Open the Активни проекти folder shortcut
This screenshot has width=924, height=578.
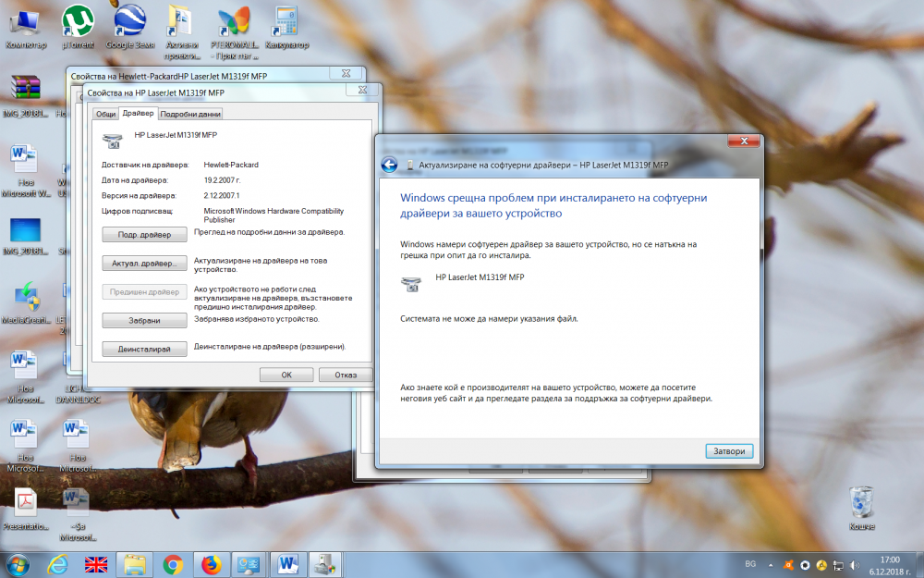point(181,32)
